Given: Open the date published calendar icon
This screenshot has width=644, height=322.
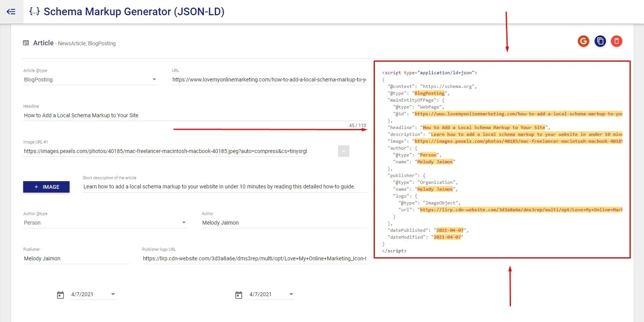Looking at the screenshot, I should point(60,295).
